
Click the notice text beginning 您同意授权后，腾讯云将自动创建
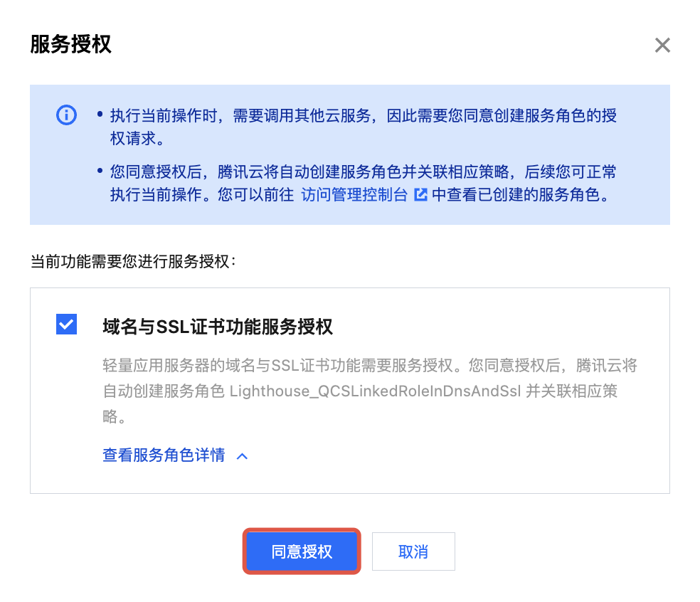point(364,183)
